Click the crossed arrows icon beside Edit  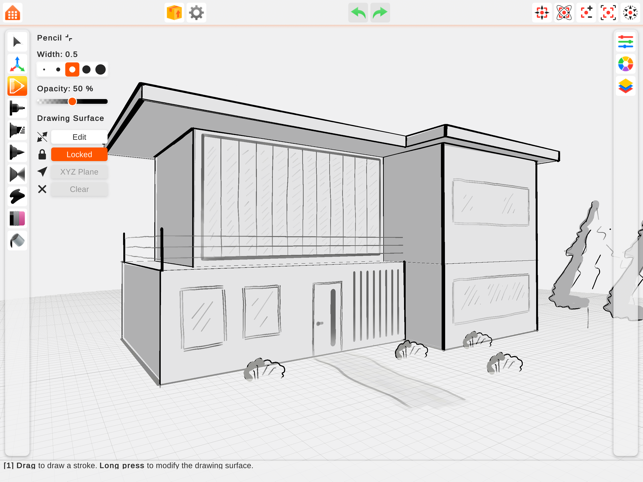(x=42, y=137)
